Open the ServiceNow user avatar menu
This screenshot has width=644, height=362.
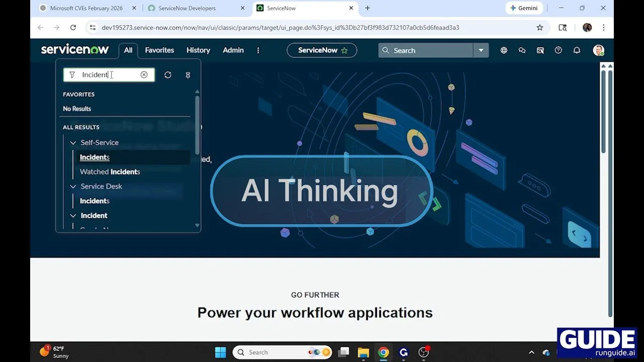click(598, 50)
